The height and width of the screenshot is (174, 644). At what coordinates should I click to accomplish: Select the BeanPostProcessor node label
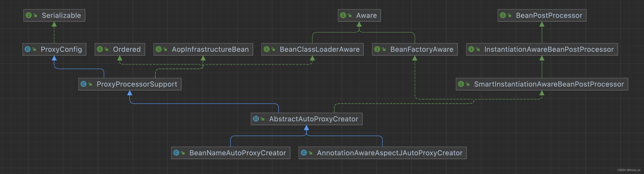point(549,15)
